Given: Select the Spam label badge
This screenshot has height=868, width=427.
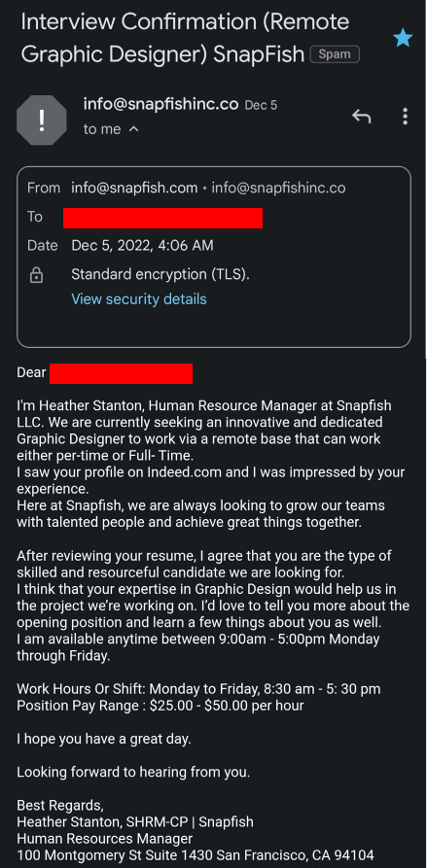Looking at the screenshot, I should (x=335, y=54).
